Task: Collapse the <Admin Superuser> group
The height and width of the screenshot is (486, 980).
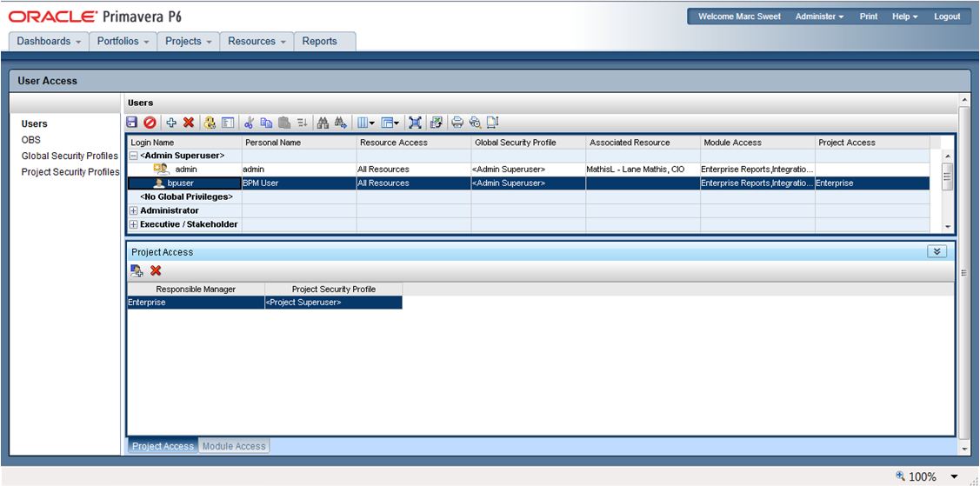Action: point(134,156)
